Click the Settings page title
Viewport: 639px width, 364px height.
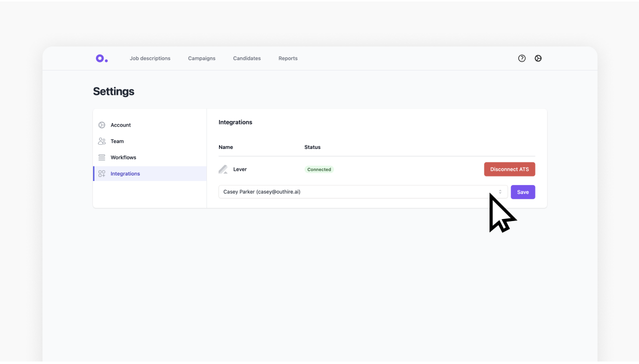click(x=113, y=91)
